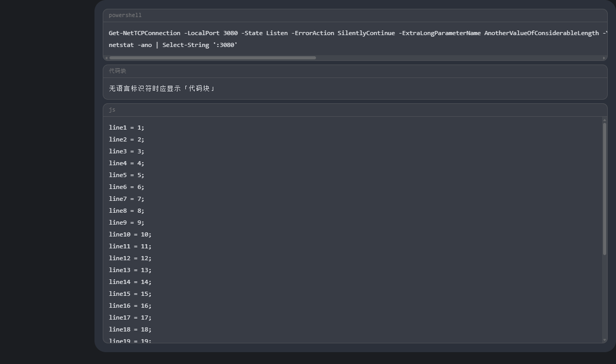The width and height of the screenshot is (616, 364).
Task: Click the up scroll arrow of js block
Action: tap(605, 120)
